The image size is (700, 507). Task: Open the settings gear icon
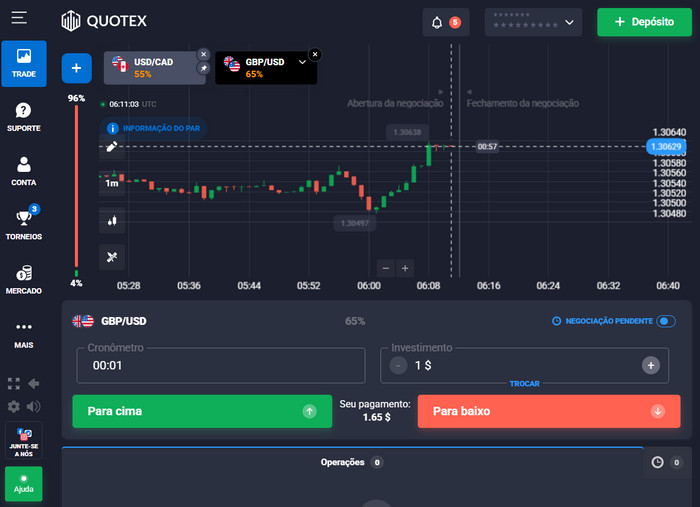coord(14,407)
